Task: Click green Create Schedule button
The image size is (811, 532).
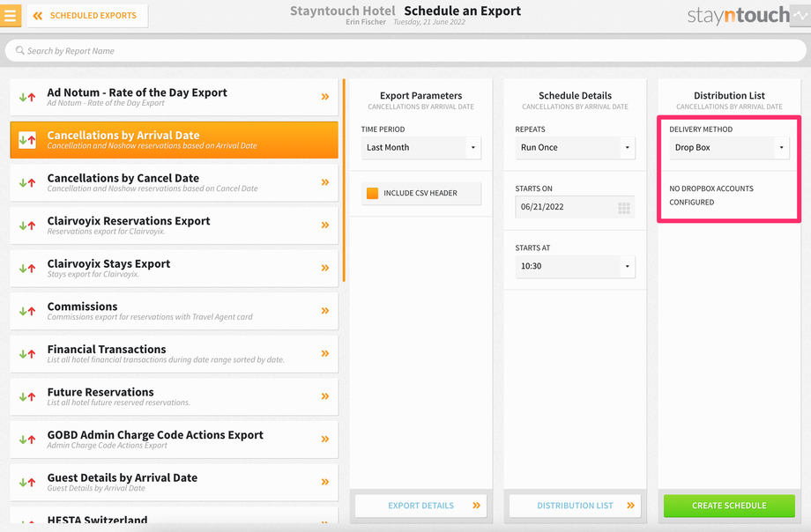Action: tap(729, 506)
